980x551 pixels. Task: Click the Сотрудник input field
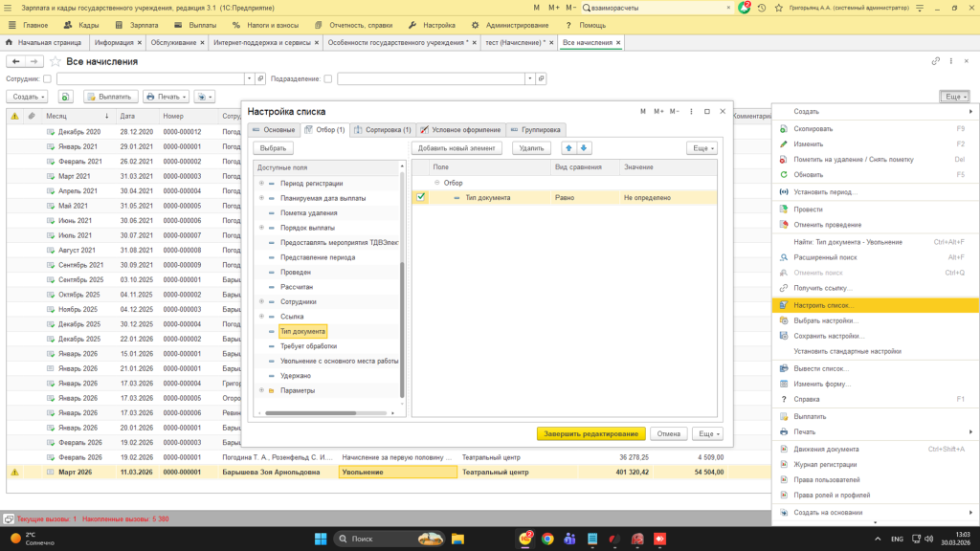click(153, 79)
